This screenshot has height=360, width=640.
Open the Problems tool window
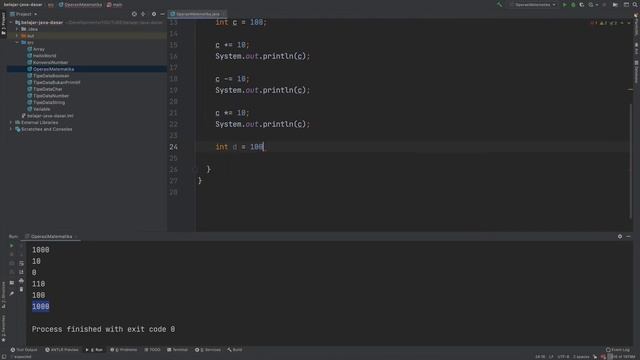pos(124,350)
